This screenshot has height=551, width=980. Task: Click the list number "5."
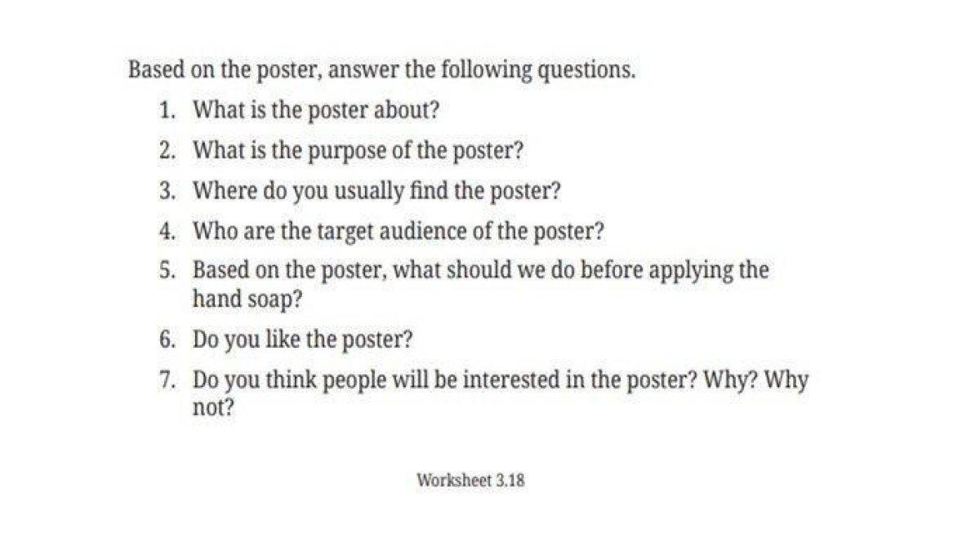click(x=169, y=270)
